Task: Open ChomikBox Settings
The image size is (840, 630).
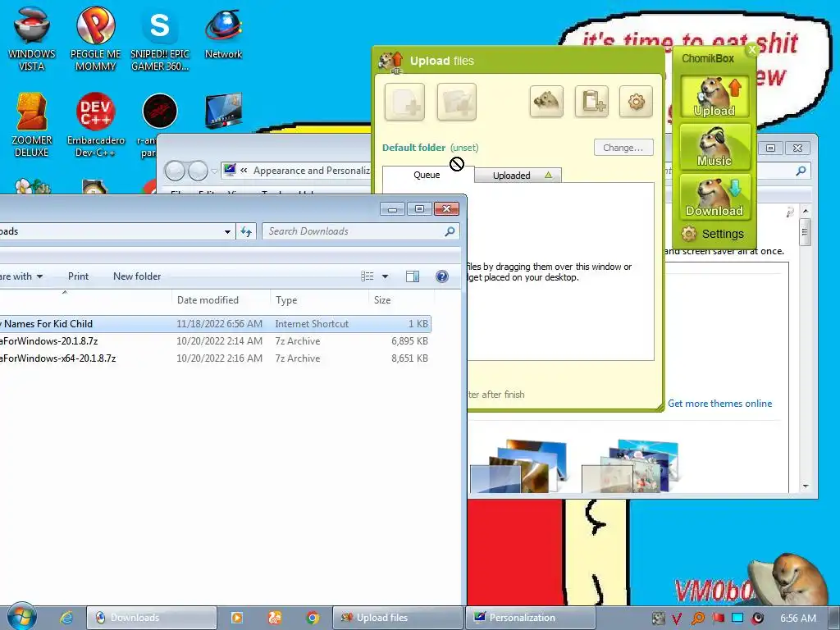Action: coord(713,234)
